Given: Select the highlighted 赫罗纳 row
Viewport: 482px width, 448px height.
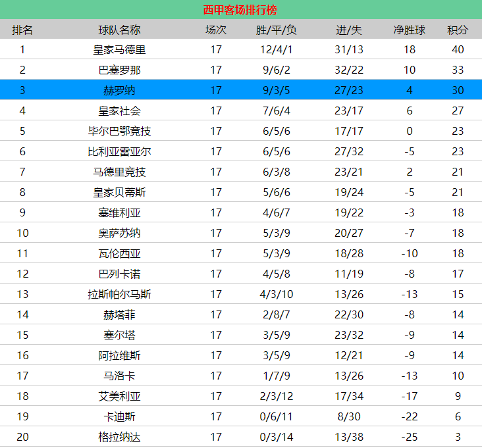Looking at the screenshot, I should pyautogui.click(x=119, y=91).
